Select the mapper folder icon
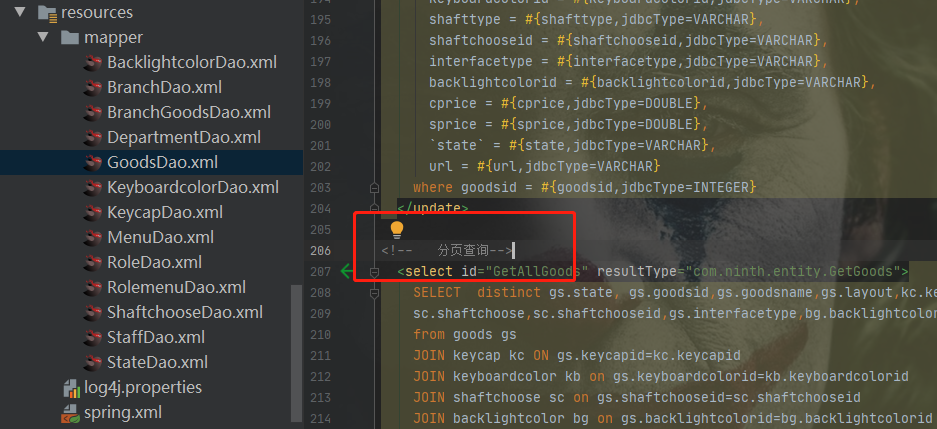 pos(70,37)
